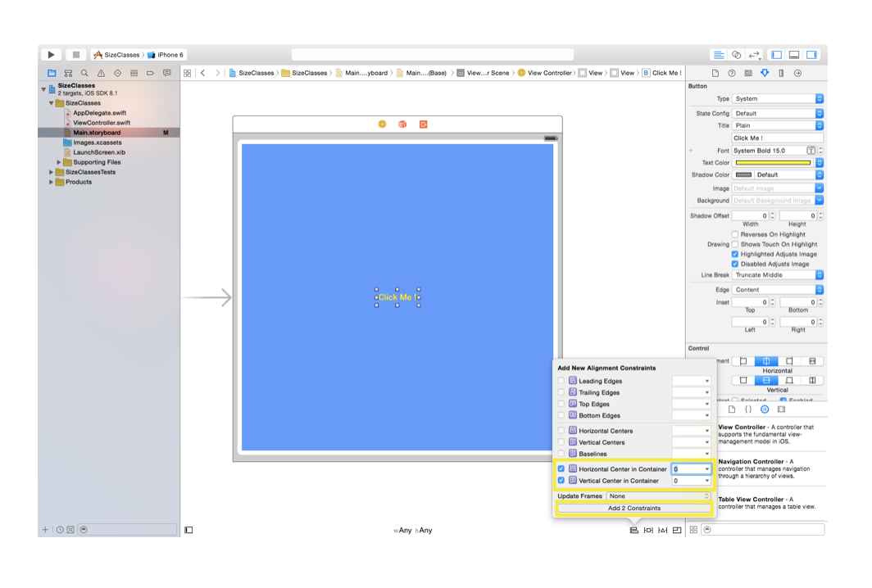Uncheck Horizontal Center in Container

pos(561,469)
